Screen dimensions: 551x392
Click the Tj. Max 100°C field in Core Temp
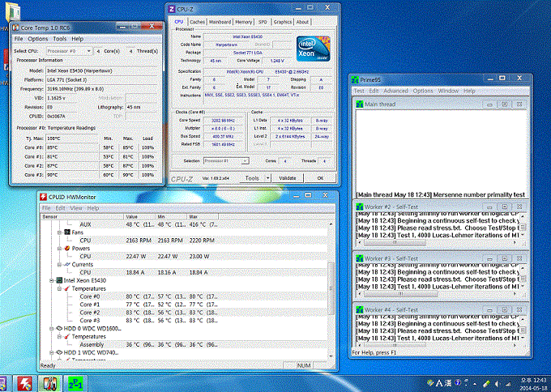pyautogui.click(x=71, y=138)
